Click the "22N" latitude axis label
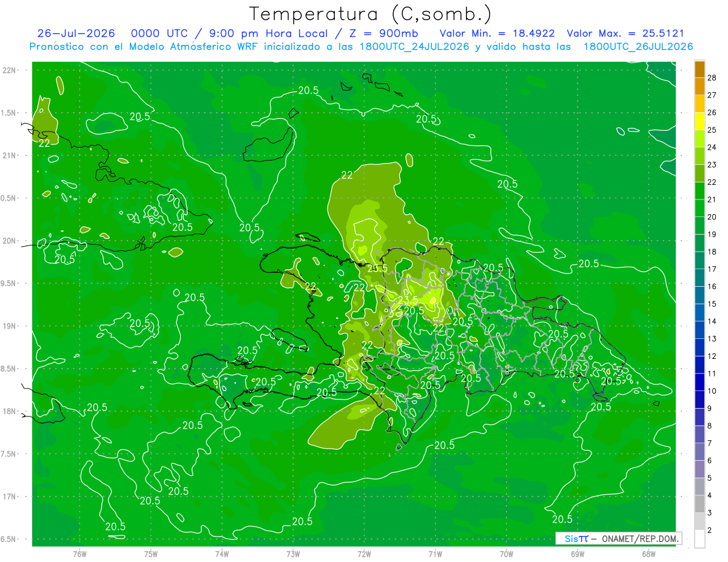728x562 pixels. point(8,70)
